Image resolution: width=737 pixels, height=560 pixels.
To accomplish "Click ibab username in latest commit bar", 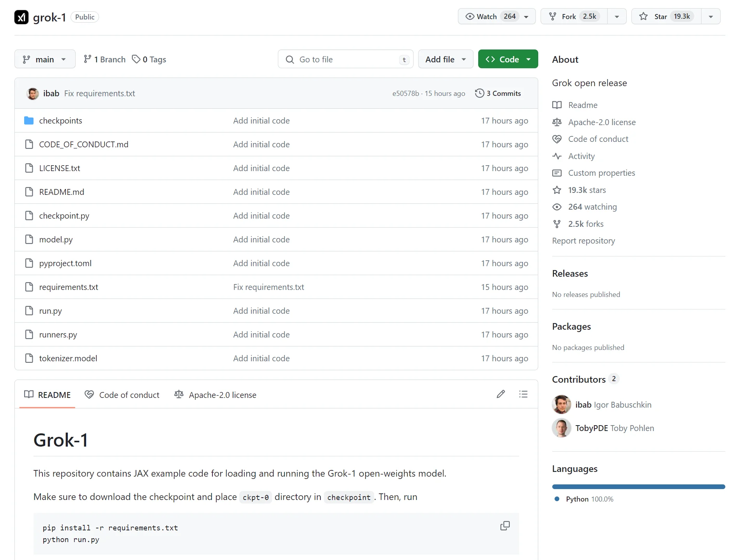I will [51, 94].
